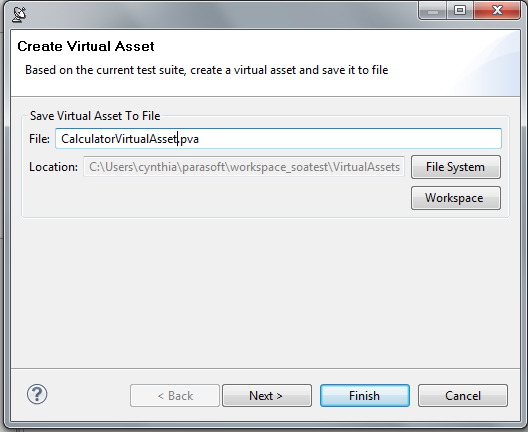This screenshot has width=528, height=432.
Task: Focus the CalculatorVirtualAsset.pva file name field
Action: click(x=278, y=138)
